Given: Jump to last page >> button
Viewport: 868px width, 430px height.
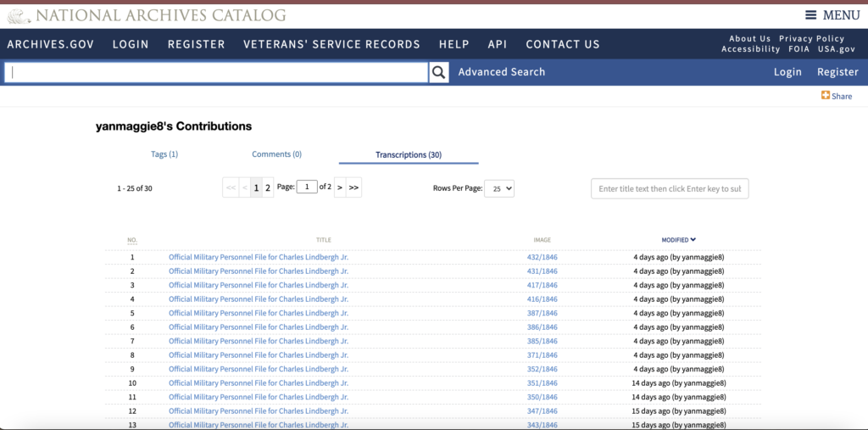Looking at the screenshot, I should (x=353, y=187).
